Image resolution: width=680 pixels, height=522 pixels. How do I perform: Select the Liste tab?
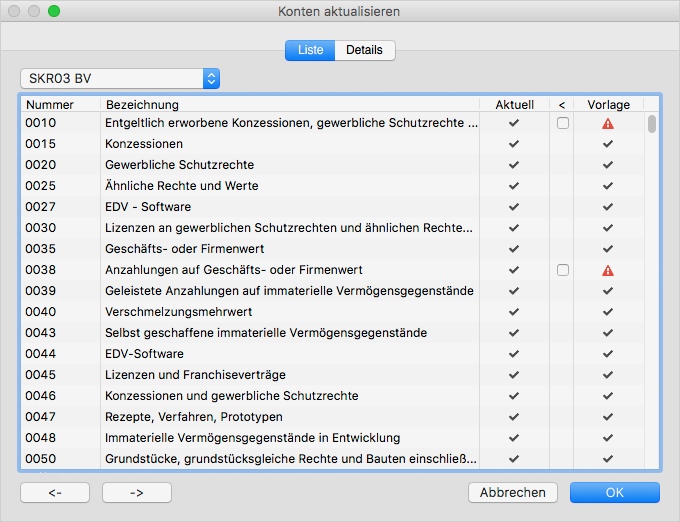[x=310, y=50]
